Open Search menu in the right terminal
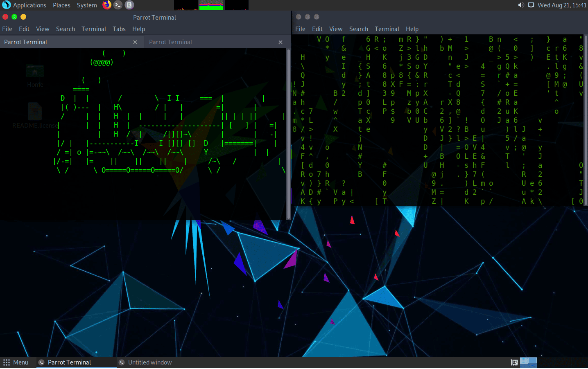 [359, 29]
